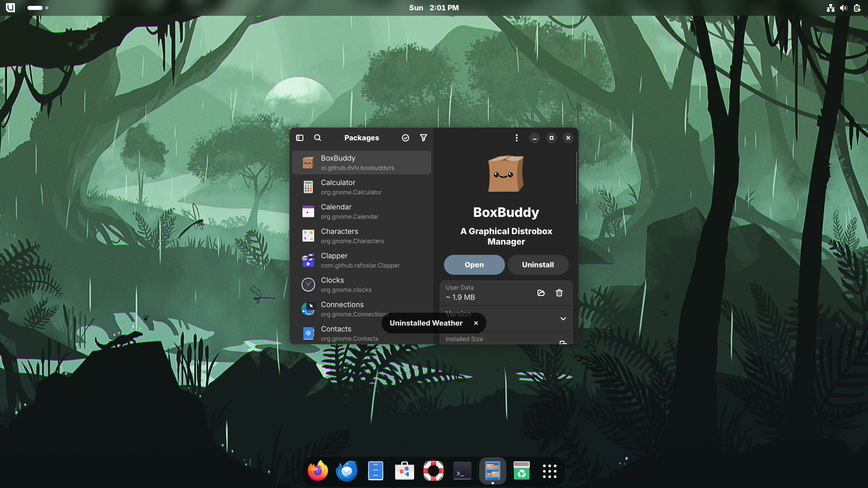Select Characters package row
This screenshot has width=868, height=488.
point(362,236)
